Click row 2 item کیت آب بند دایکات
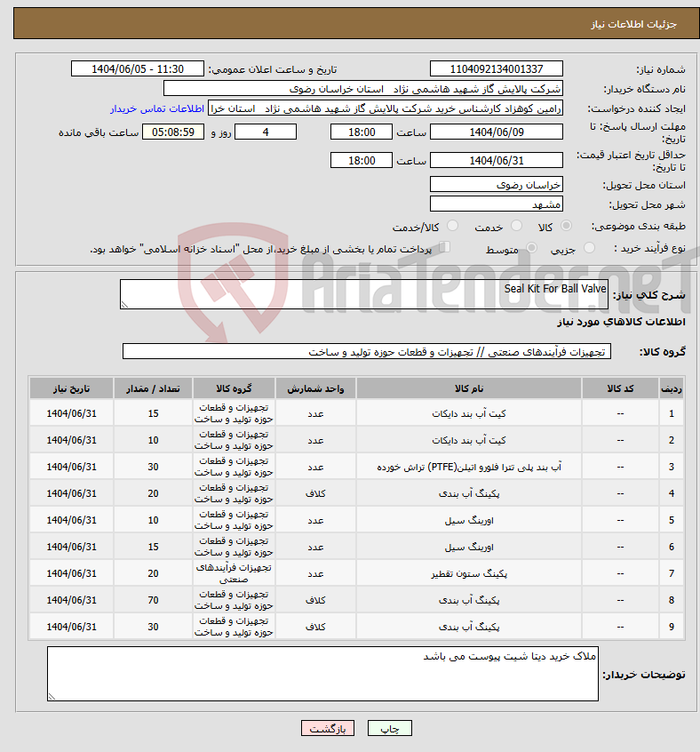The image size is (700, 752). tap(468, 440)
